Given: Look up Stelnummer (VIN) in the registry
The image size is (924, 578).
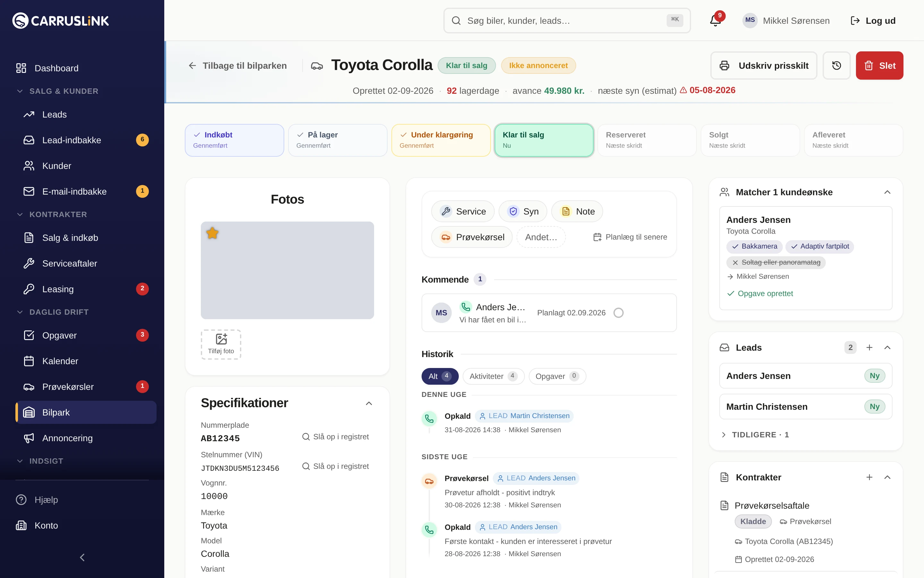Looking at the screenshot, I should (335, 466).
